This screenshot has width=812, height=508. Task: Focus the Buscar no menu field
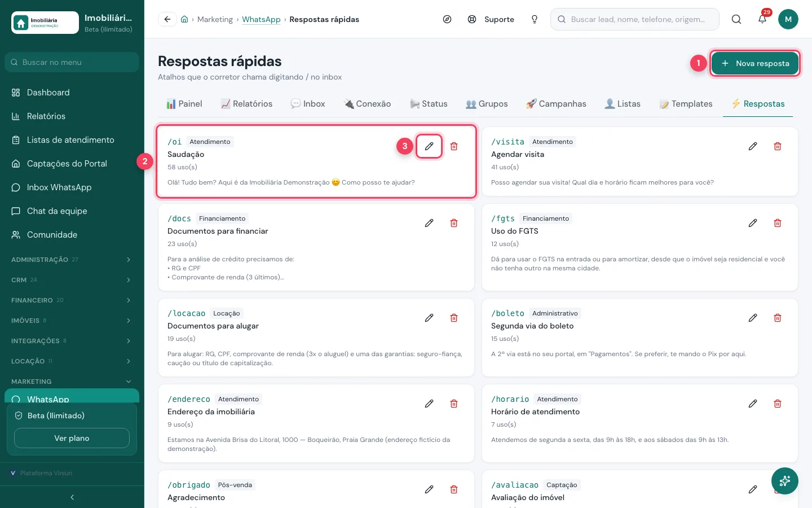point(72,62)
